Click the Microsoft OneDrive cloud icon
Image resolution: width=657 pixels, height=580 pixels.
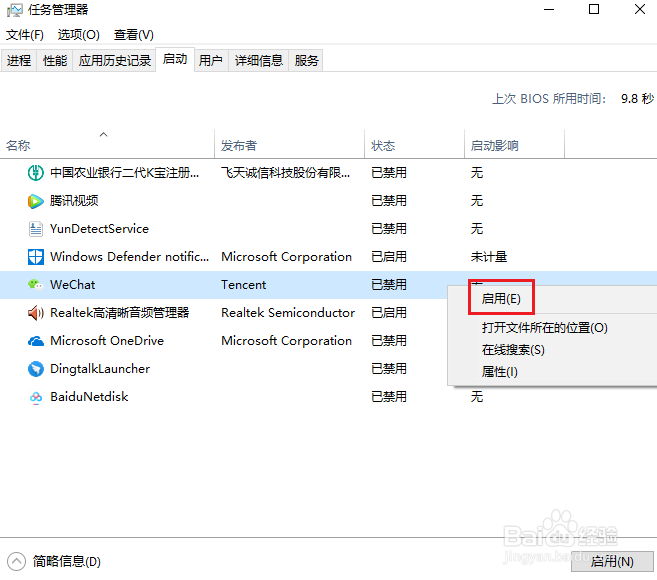(36, 341)
